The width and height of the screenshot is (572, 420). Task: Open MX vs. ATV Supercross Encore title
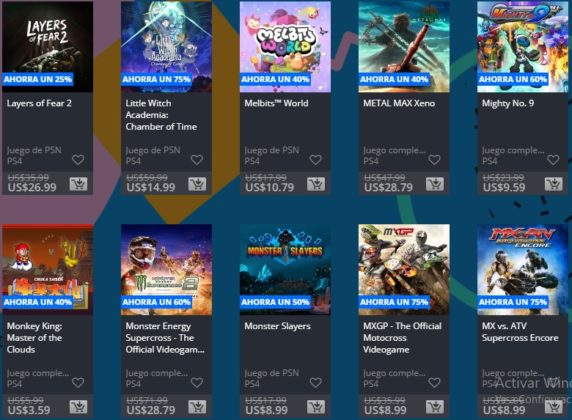[x=520, y=332]
